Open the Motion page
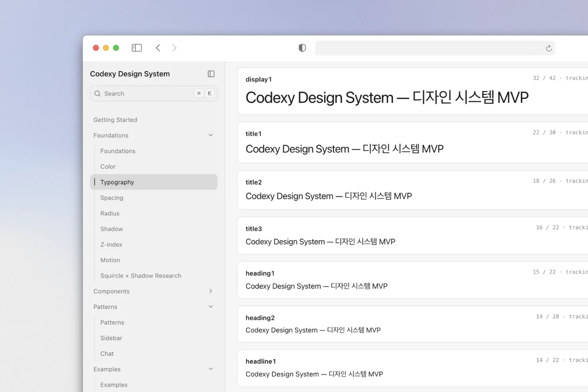Screen dimensions: 588x392 point(110,260)
